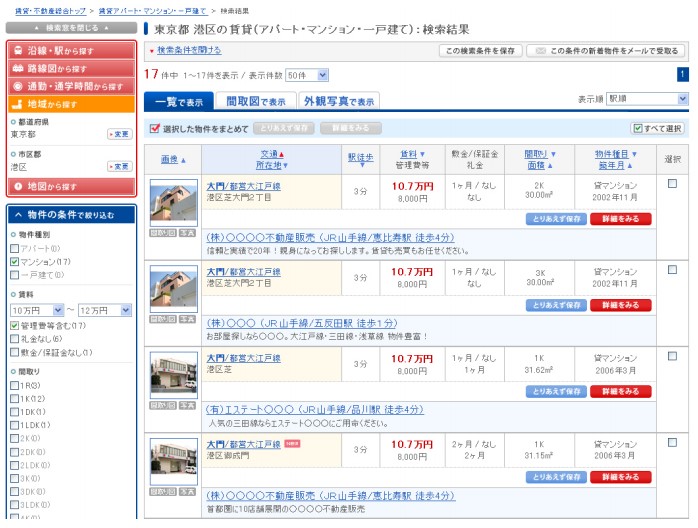Uncheck マンション(17) property type

tap(15, 262)
